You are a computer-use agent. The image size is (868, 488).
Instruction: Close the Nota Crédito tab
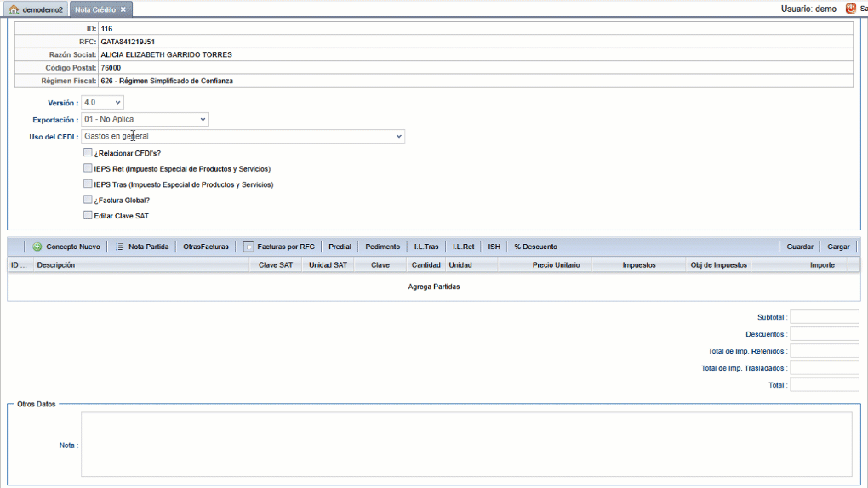click(x=123, y=9)
